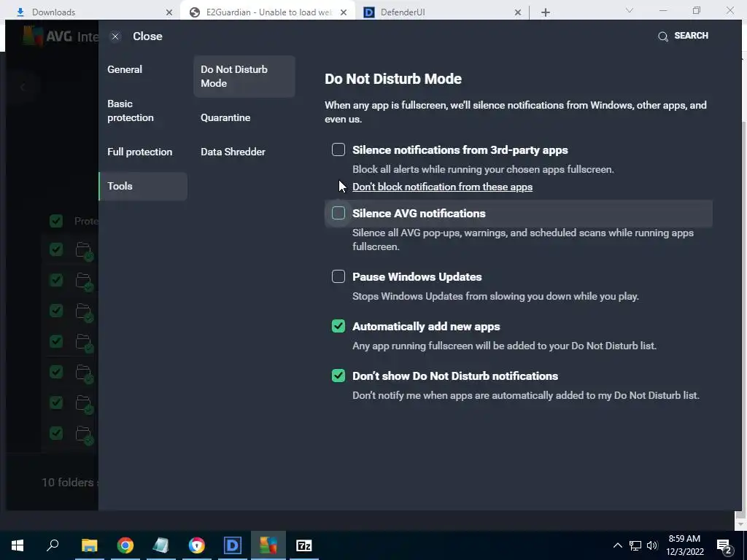Show hidden system tray icons
The width and height of the screenshot is (747, 560).
pyautogui.click(x=617, y=545)
